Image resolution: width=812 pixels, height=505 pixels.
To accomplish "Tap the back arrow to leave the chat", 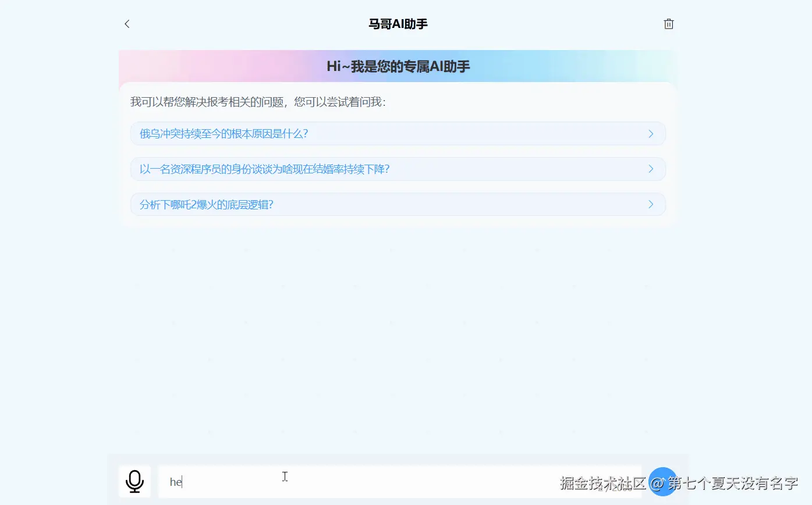I will (x=127, y=24).
